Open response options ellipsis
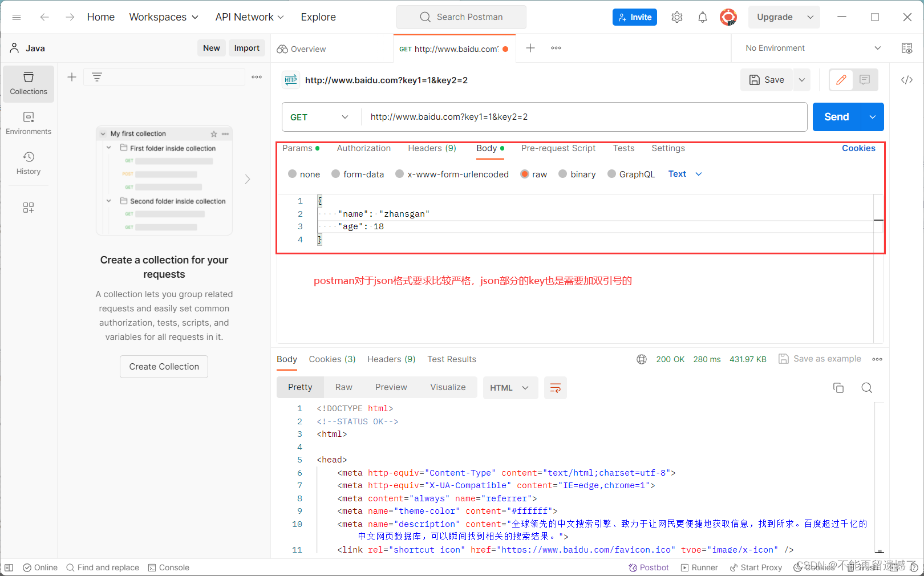924x576 pixels. coord(877,359)
